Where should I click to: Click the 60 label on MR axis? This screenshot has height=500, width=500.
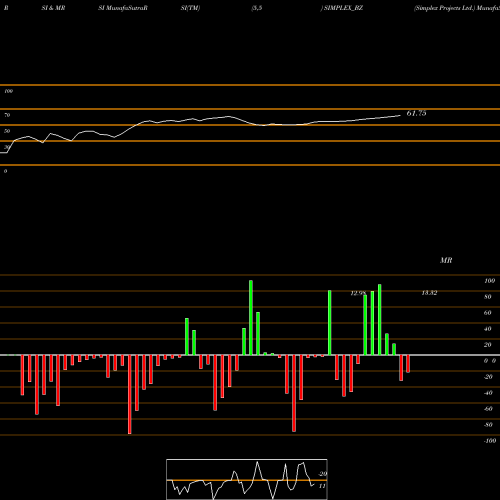click(x=488, y=313)
